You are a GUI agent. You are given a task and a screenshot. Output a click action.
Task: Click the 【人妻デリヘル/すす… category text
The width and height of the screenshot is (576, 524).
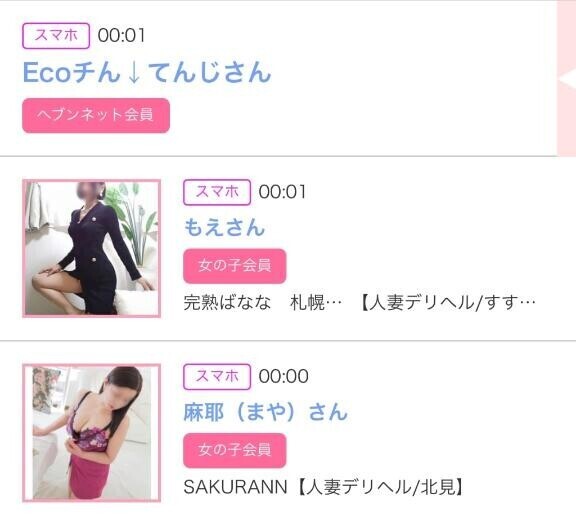point(447,303)
